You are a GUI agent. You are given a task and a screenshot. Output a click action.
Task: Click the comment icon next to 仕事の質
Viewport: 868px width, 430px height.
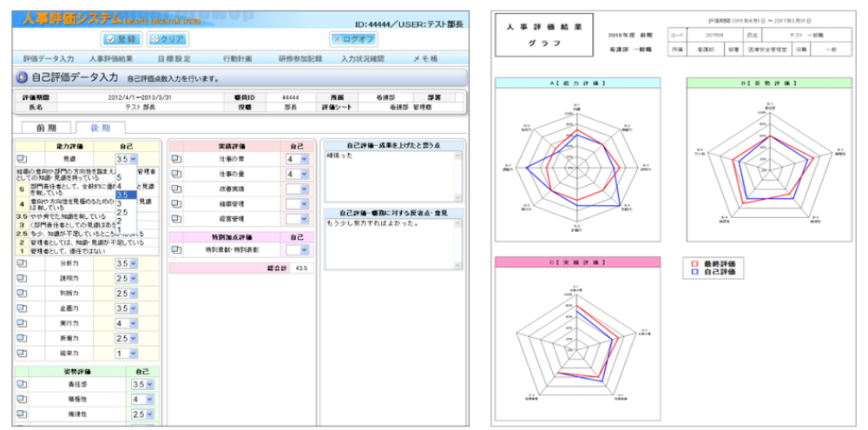click(175, 159)
